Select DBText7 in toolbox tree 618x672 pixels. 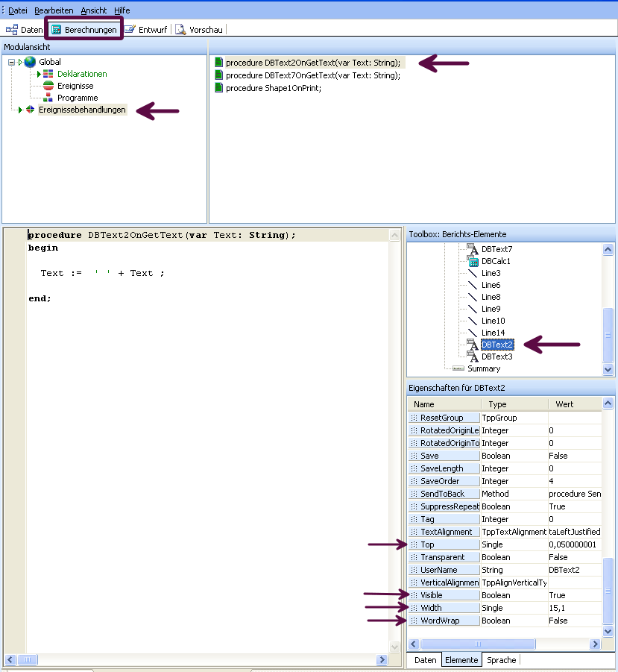pyautogui.click(x=496, y=249)
